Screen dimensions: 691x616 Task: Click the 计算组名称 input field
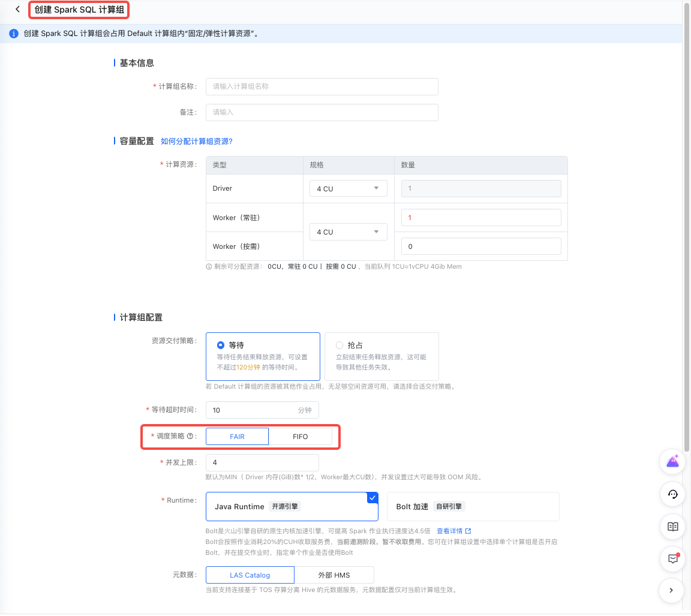[x=322, y=86]
